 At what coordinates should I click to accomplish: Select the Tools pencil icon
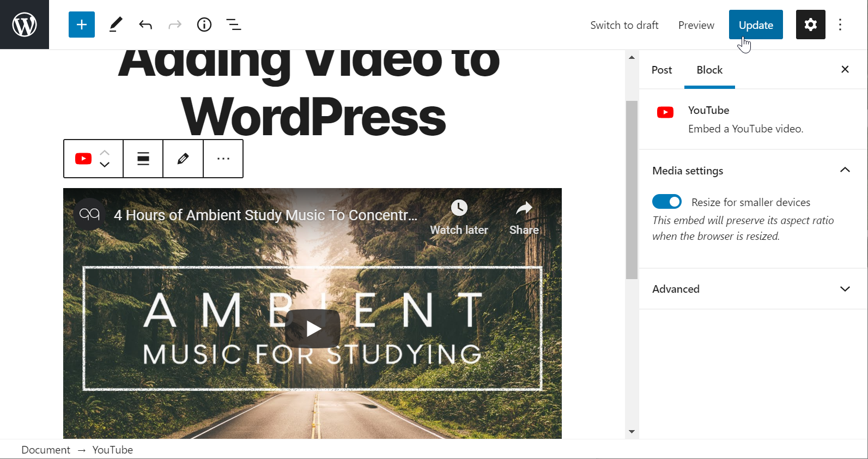pos(116,25)
